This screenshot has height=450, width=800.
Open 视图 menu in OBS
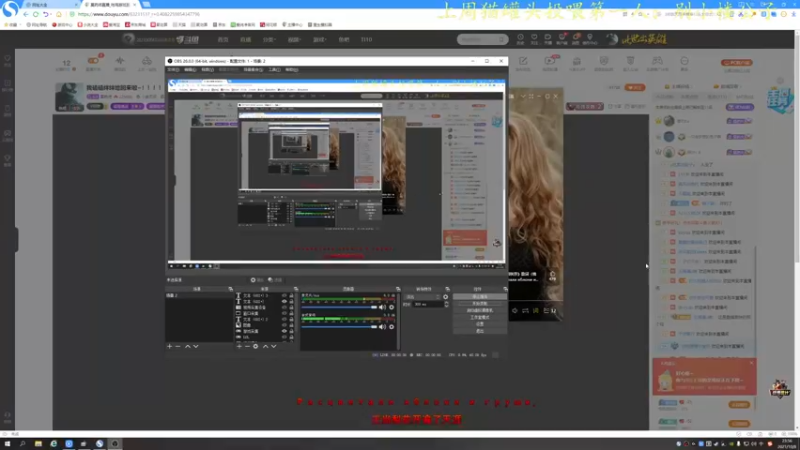207,69
